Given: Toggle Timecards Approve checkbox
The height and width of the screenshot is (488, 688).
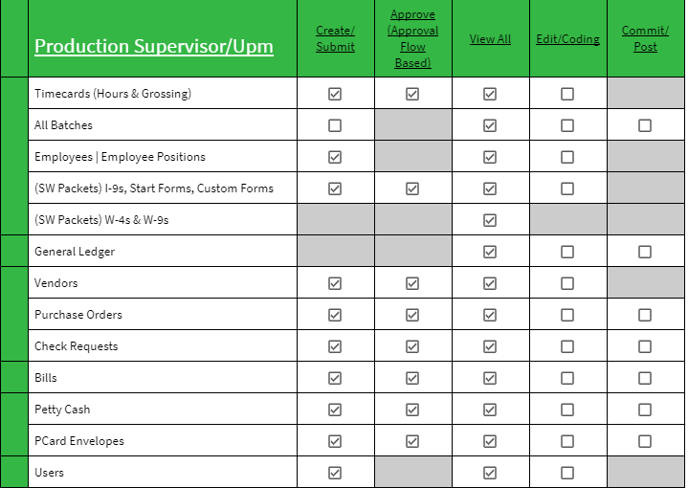Looking at the screenshot, I should point(412,94).
